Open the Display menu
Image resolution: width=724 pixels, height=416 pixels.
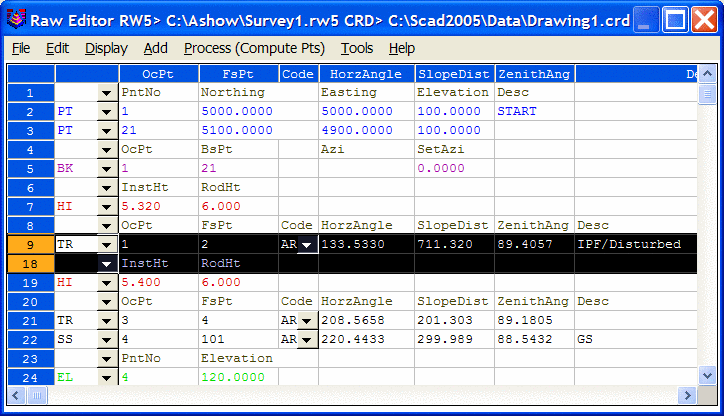[x=106, y=48]
